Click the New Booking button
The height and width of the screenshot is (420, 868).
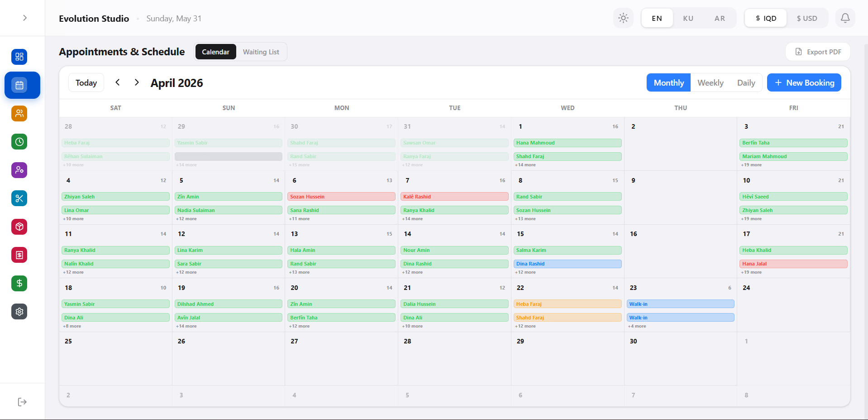coord(804,82)
